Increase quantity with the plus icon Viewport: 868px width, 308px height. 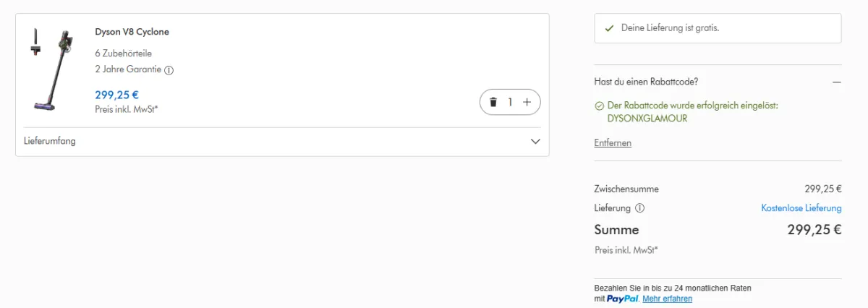[x=527, y=102]
